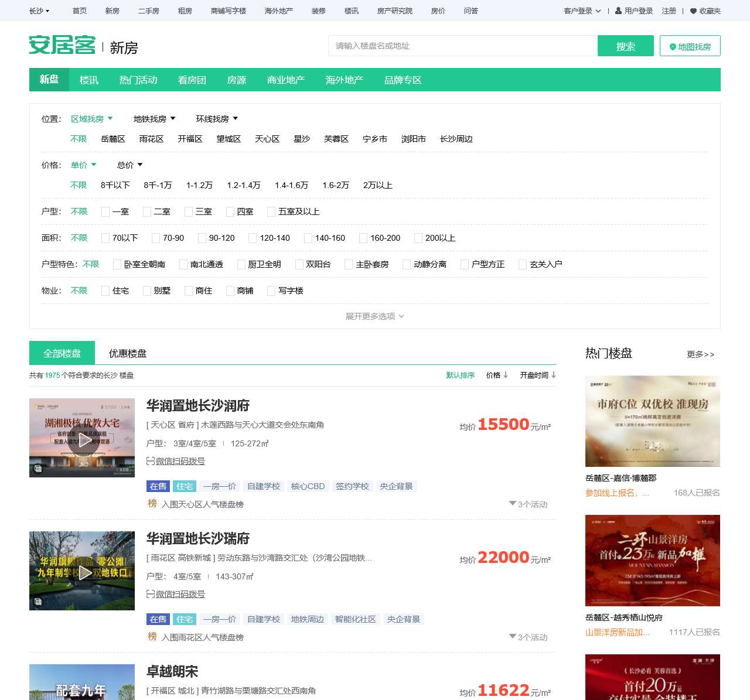This screenshot has height=700, width=750.
Task: Click 更多>> in 热门楼盘
Action: [x=701, y=354]
